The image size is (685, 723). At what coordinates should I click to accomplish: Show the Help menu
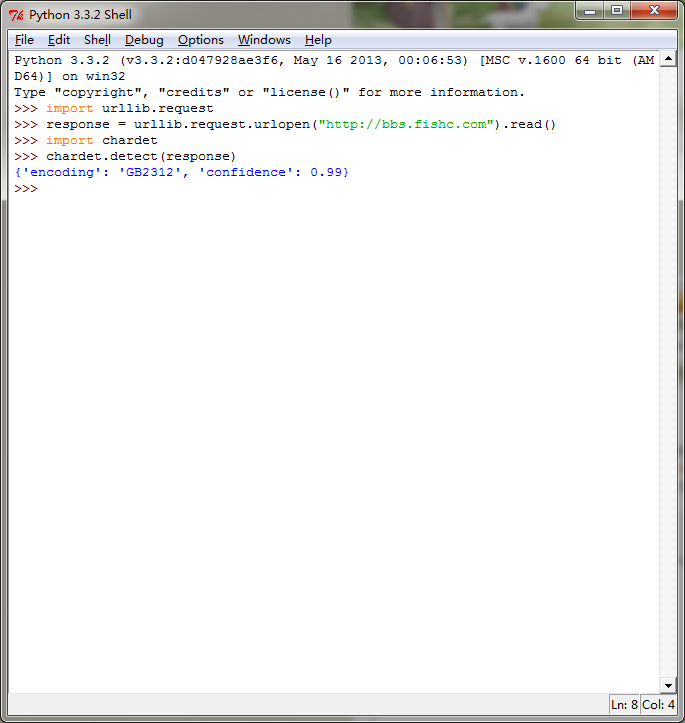[x=318, y=40]
